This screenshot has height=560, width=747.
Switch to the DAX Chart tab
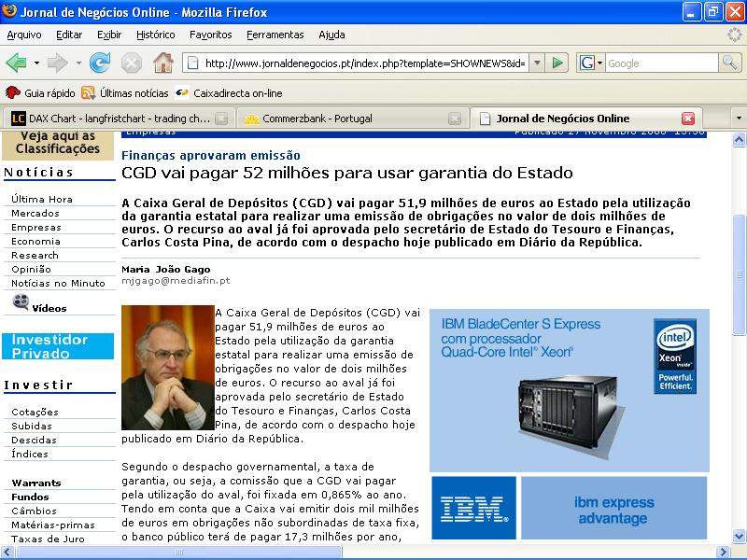coord(119,119)
